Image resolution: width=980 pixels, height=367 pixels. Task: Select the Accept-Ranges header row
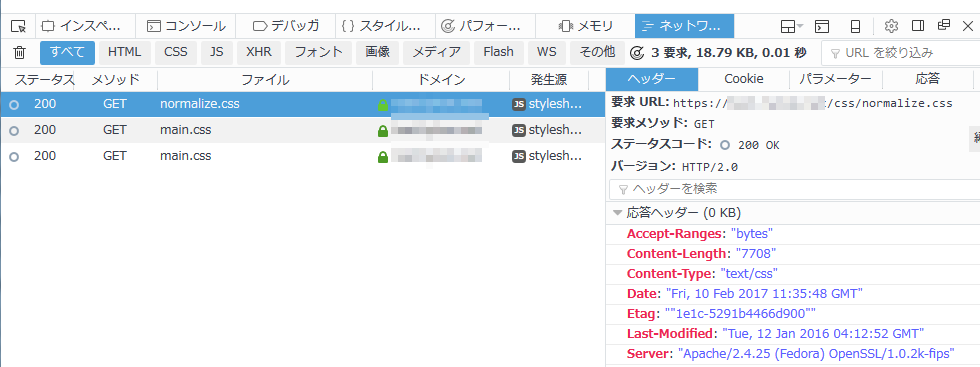[x=793, y=234]
